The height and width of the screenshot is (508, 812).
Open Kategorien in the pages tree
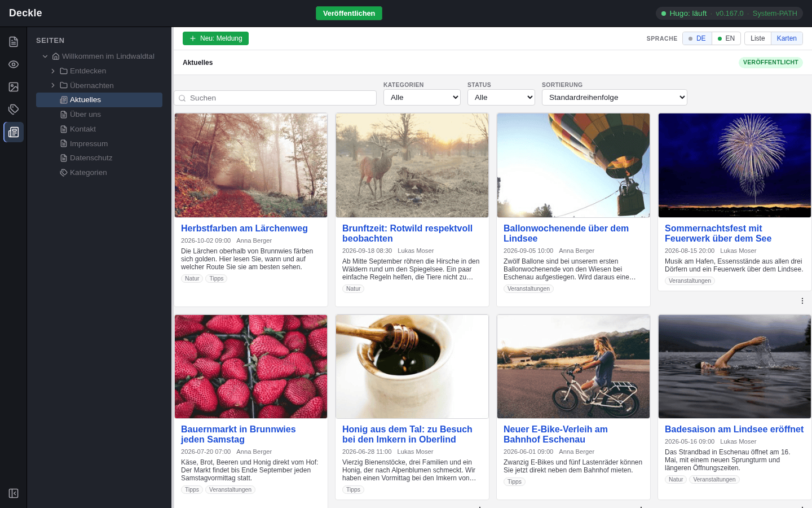point(99,173)
